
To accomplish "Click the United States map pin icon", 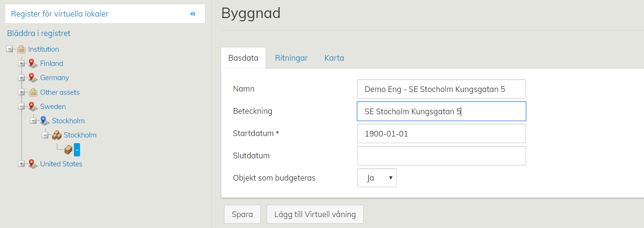I will [33, 164].
